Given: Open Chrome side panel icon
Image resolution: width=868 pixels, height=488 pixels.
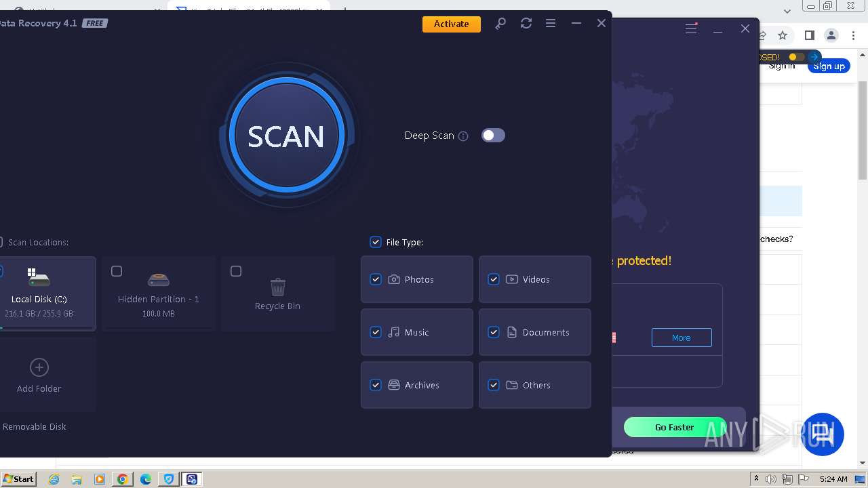Looking at the screenshot, I should pyautogui.click(x=809, y=35).
